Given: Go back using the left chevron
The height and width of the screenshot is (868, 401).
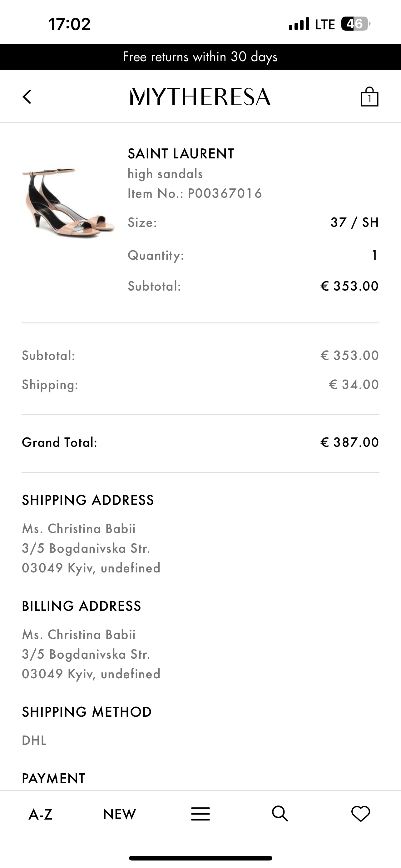Looking at the screenshot, I should 27,97.
